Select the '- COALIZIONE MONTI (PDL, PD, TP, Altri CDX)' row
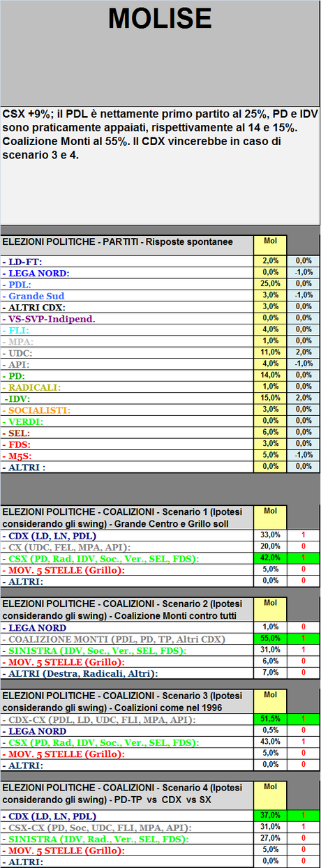Screen dimensions: 321x868 tap(126, 638)
